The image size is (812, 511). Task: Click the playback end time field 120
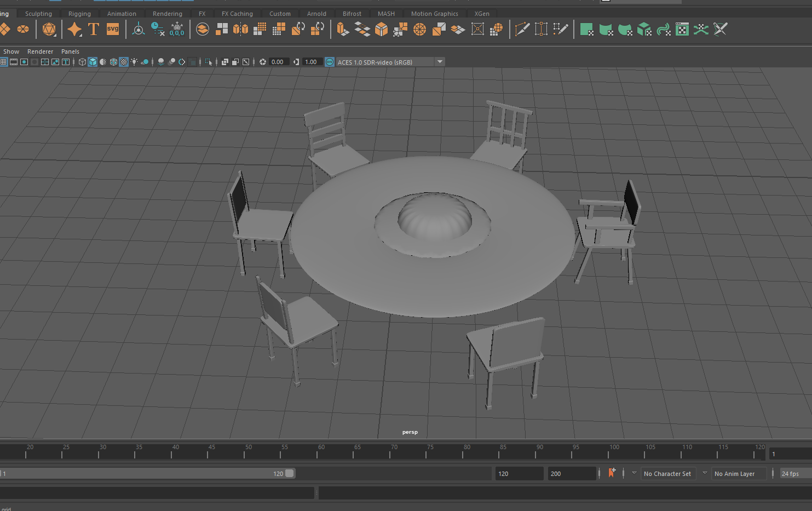(519, 474)
